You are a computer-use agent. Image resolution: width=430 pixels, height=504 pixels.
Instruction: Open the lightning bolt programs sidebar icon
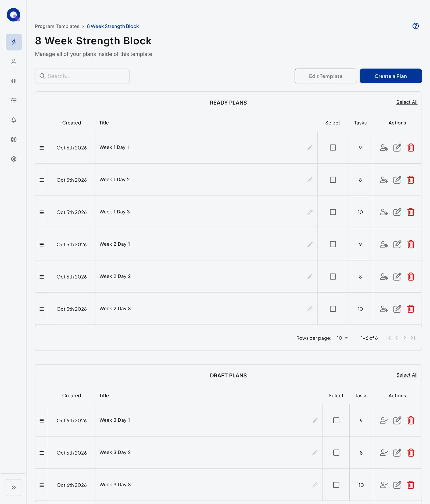point(14,42)
